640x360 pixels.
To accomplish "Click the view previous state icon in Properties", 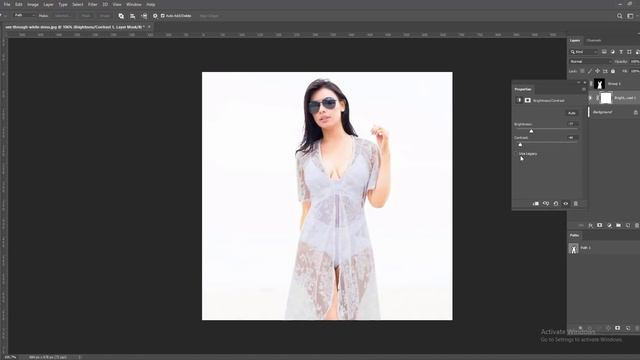I will point(546,204).
